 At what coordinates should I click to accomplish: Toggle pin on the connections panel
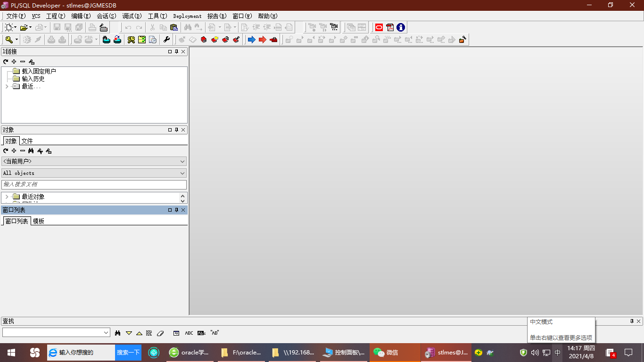point(176,52)
